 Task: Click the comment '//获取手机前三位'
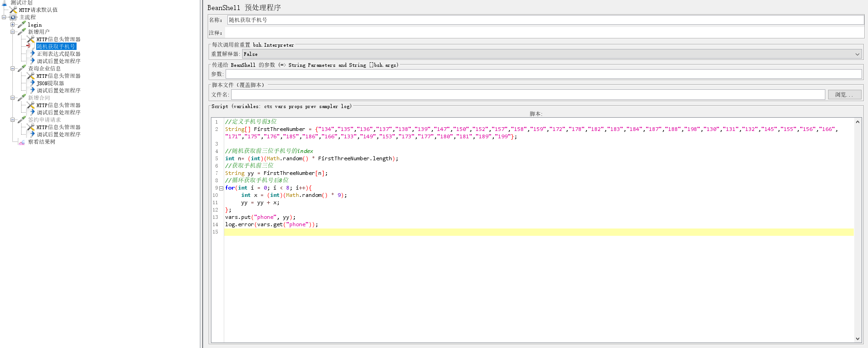pos(249,165)
